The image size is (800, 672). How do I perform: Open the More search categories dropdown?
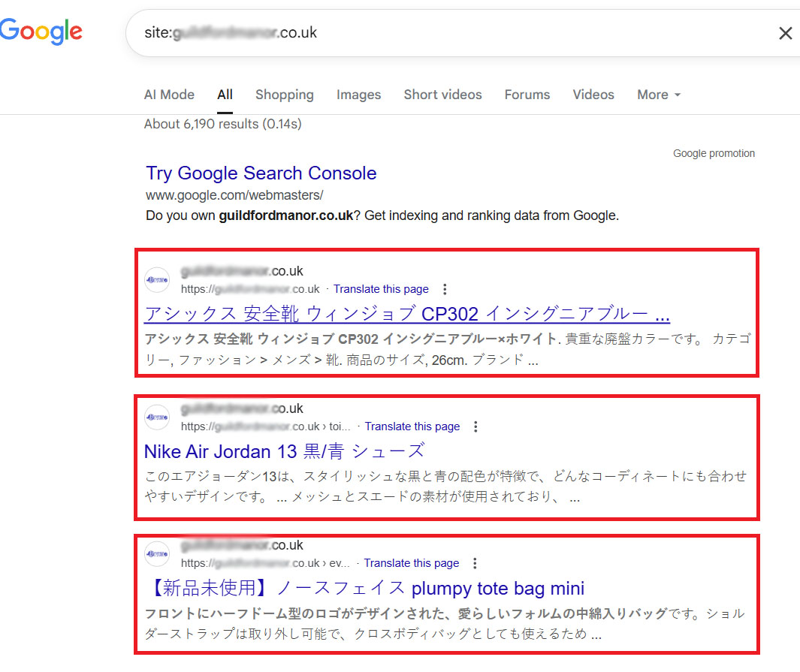[658, 95]
